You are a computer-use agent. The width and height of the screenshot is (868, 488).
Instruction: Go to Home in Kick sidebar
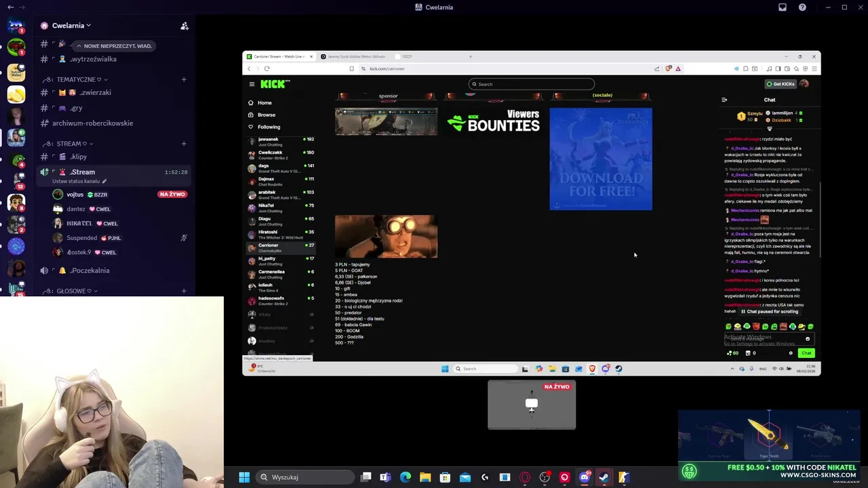tap(260, 103)
